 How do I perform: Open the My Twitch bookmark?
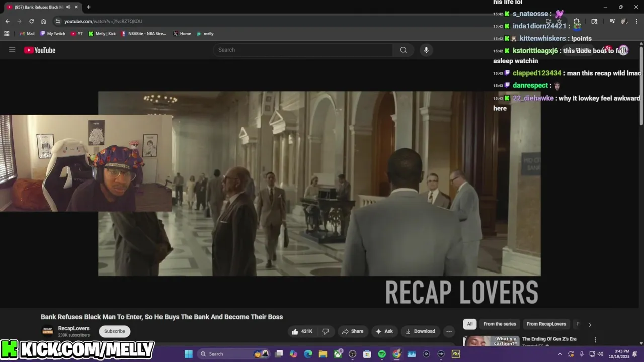pyautogui.click(x=53, y=34)
